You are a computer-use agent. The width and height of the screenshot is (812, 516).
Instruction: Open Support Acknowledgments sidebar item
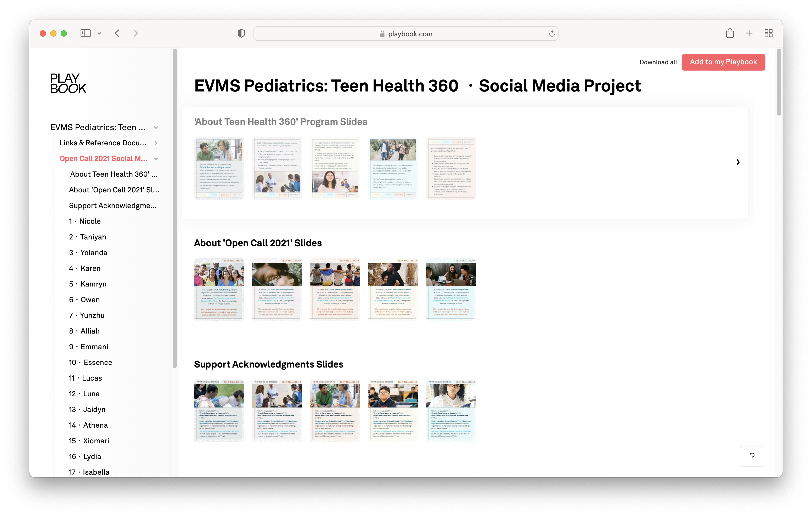(113, 206)
